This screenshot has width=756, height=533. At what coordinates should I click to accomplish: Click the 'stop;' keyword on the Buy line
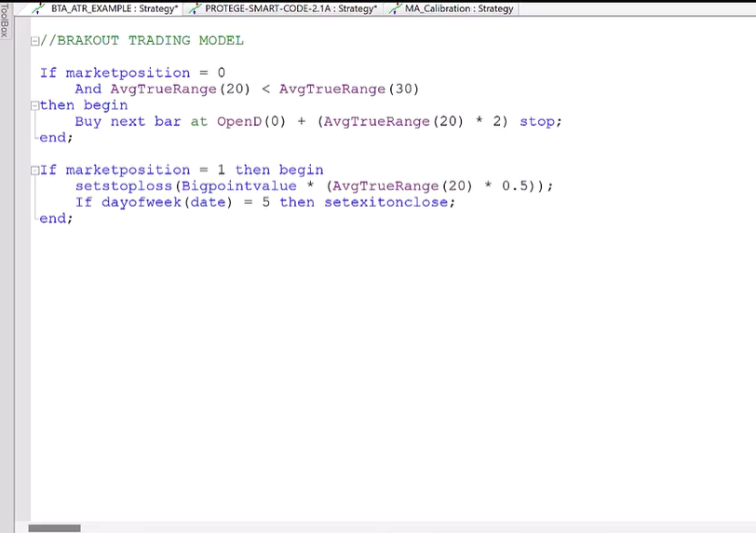(541, 121)
